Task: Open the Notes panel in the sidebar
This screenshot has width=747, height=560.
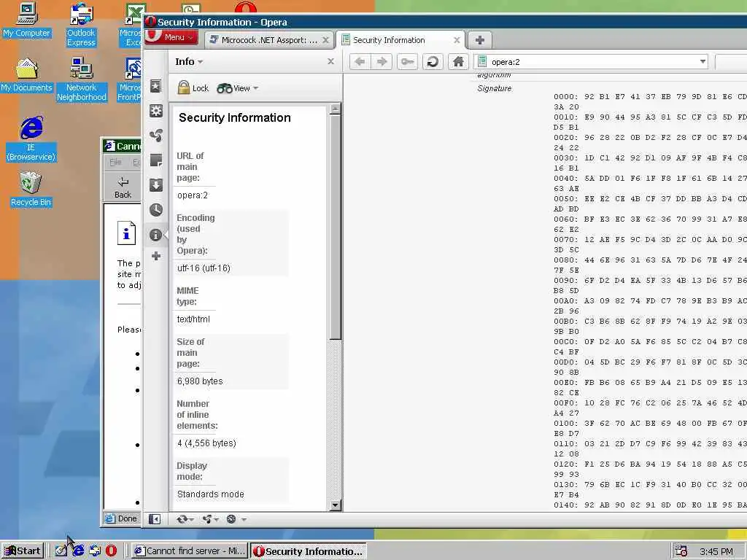Action: click(x=156, y=160)
